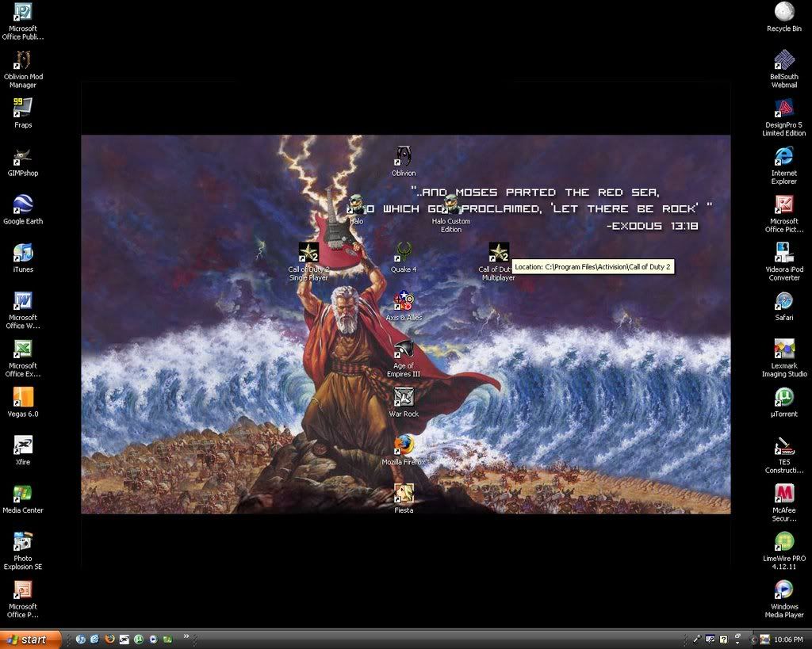812x649 pixels.
Task: Launch Firefox from Quick Launch bar
Action: tap(109, 639)
